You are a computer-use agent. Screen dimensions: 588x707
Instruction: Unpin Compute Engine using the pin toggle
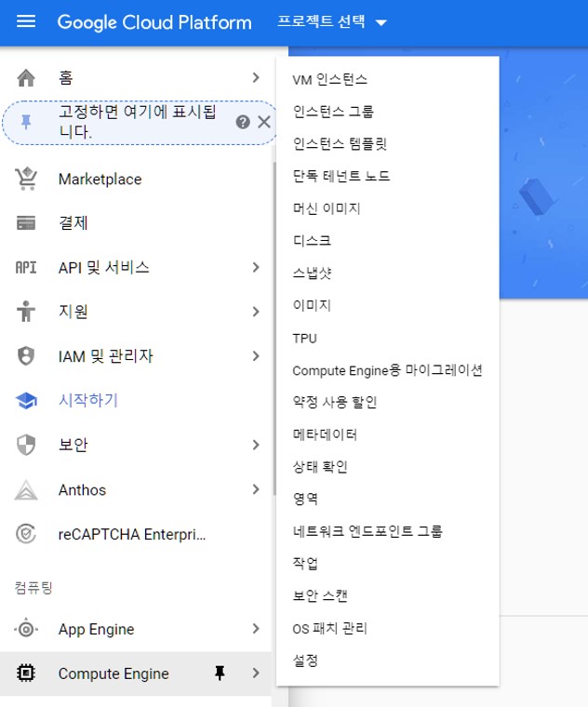[220, 674]
